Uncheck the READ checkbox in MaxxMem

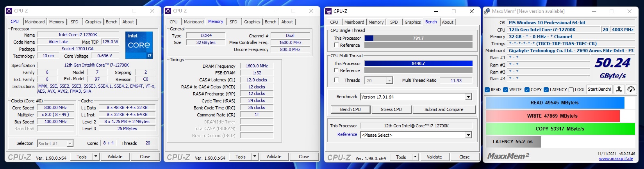point(487,90)
